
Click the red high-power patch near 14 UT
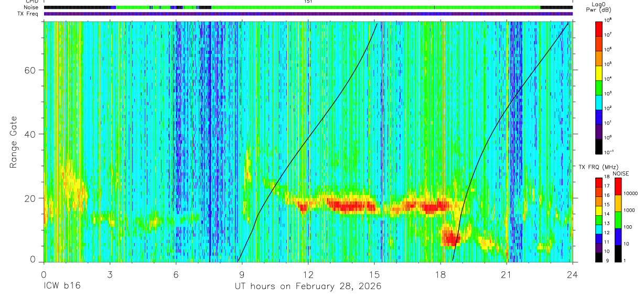click(350, 206)
